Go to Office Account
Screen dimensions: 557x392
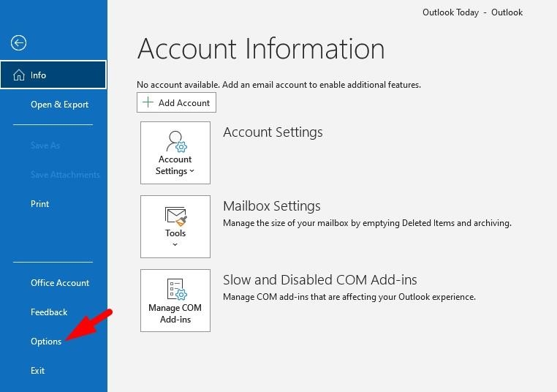coord(60,283)
